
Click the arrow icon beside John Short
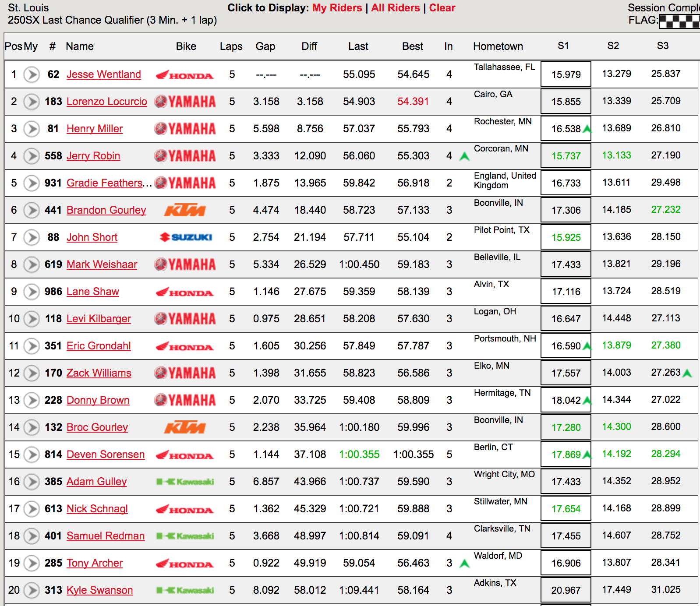[32, 237]
